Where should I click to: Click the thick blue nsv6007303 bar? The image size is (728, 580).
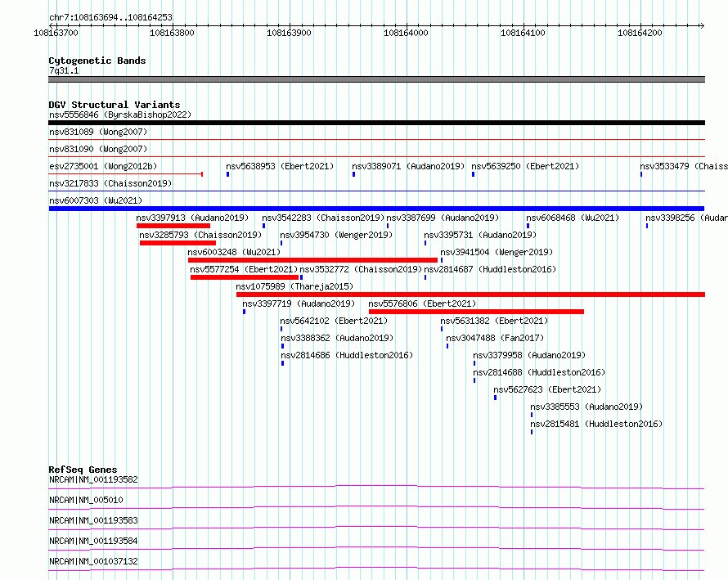376,209
